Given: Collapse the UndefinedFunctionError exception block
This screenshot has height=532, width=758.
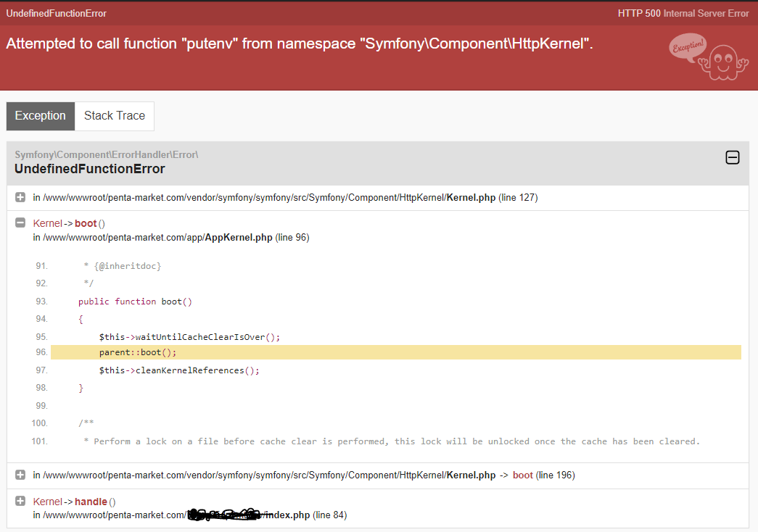Looking at the screenshot, I should [733, 157].
